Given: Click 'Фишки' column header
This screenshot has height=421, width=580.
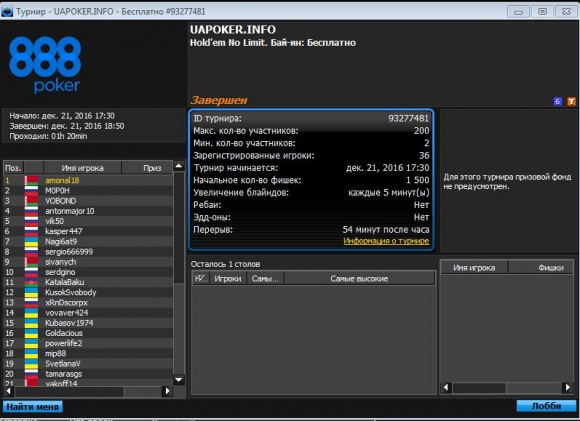Looking at the screenshot, I should point(541,267).
